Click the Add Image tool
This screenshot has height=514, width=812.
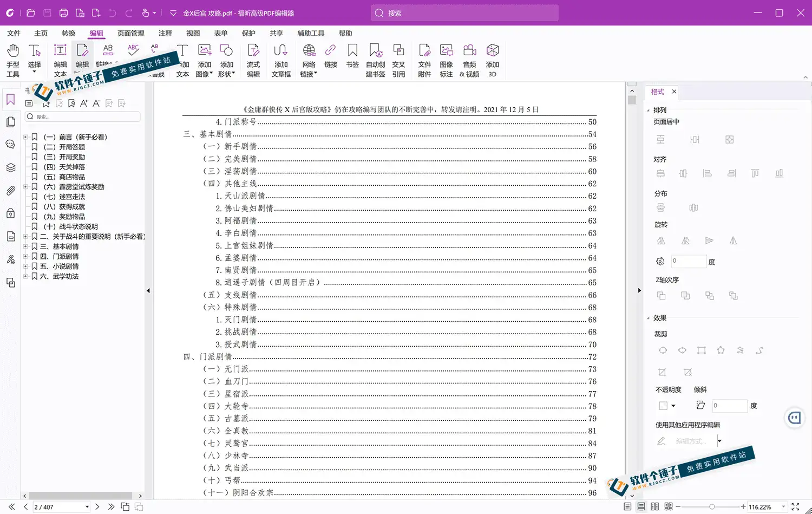(x=204, y=60)
